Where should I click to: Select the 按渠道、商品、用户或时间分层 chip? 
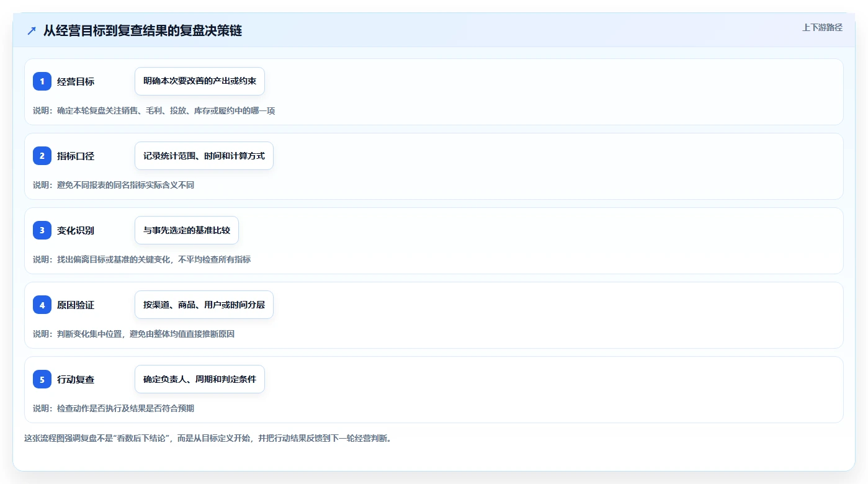pos(204,305)
